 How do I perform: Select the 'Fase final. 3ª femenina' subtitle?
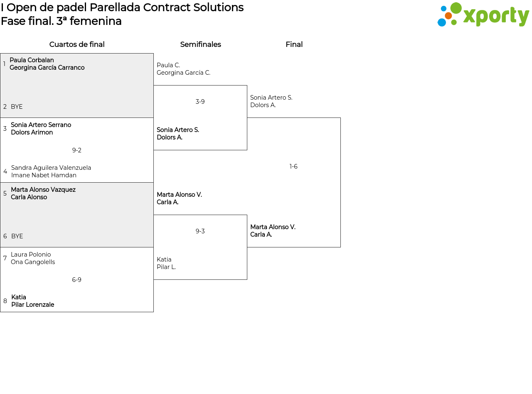61,21
